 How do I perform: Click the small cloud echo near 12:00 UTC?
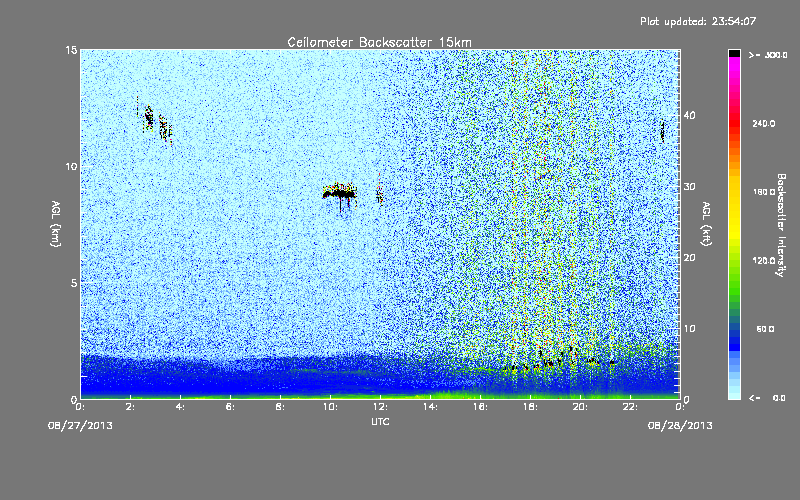pos(380,192)
